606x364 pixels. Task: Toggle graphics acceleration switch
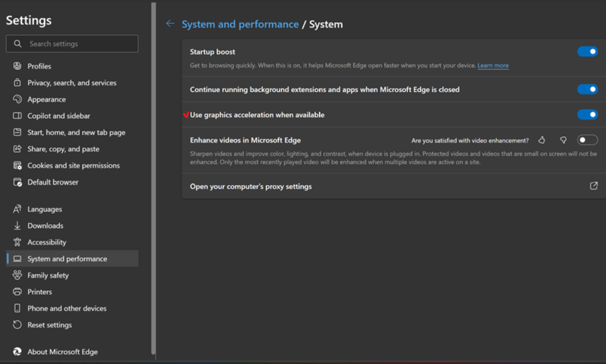point(588,114)
